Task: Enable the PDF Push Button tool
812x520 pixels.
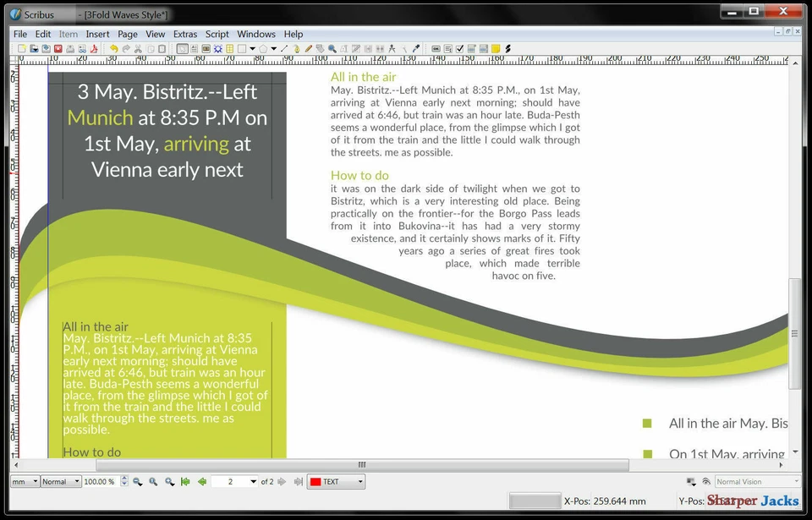Action: pos(436,48)
